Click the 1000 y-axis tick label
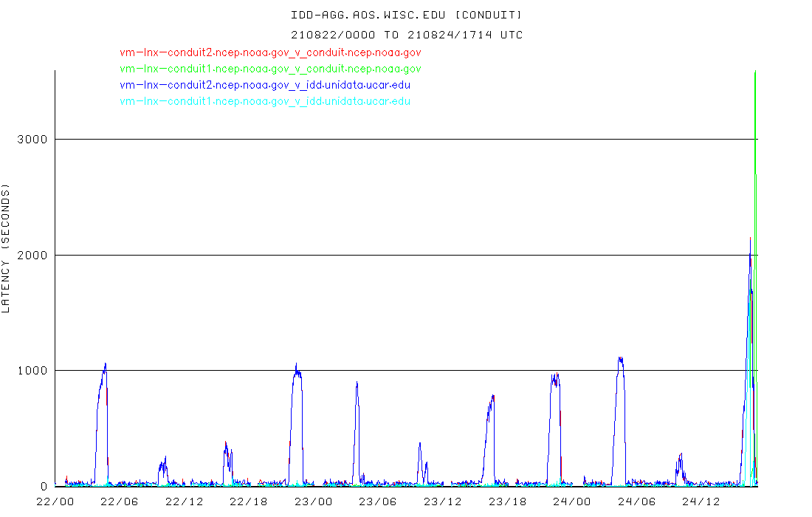The height and width of the screenshot is (517, 812). pos(32,371)
